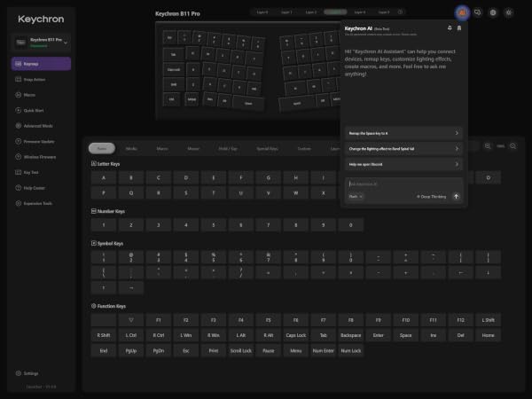Pick the PgUp keycode
532x399 pixels.
pyautogui.click(x=131, y=351)
